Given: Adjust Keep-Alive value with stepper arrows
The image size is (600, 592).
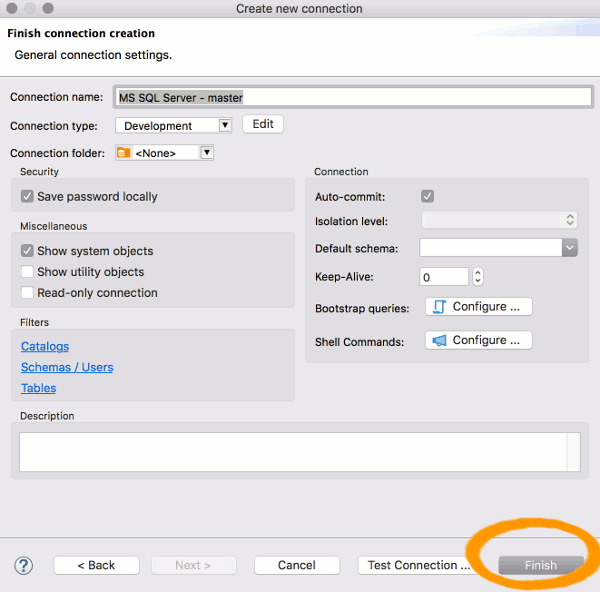Looking at the screenshot, I should (x=478, y=276).
